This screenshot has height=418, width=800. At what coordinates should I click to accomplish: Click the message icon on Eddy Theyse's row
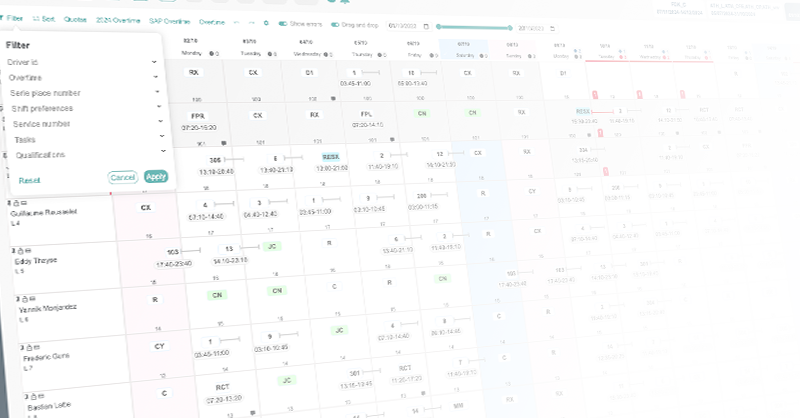(28, 251)
